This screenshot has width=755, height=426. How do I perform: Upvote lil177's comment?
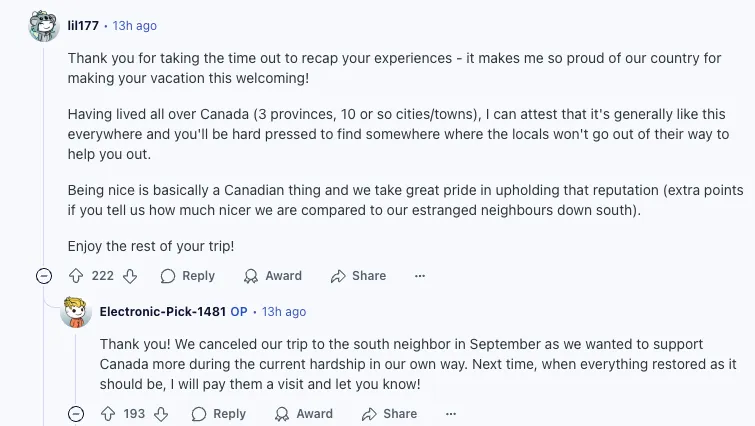click(76, 276)
